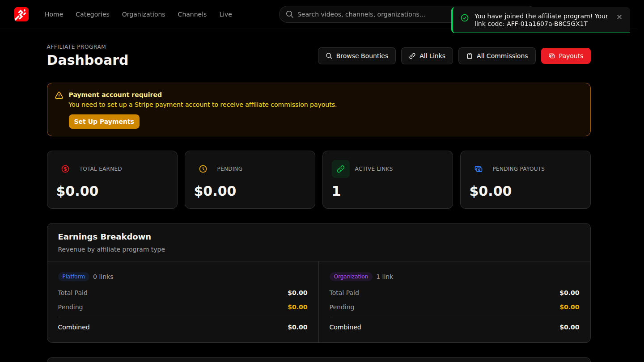Click the Total Earned $0.00 value
The height and width of the screenshot is (362, 644).
click(x=77, y=191)
